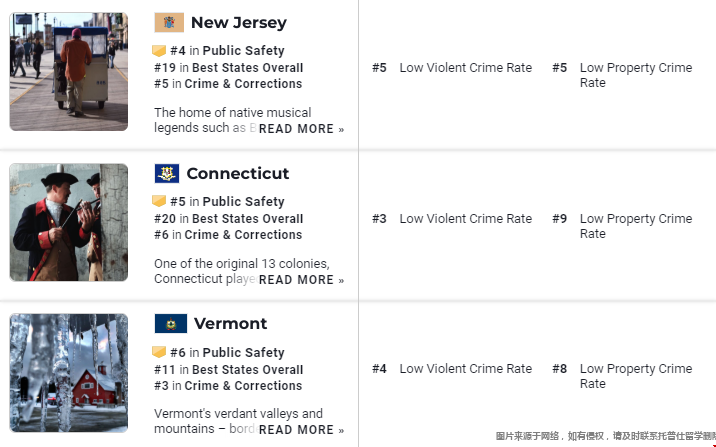Select Connecticut's Best States Overall ranking

click(x=247, y=219)
